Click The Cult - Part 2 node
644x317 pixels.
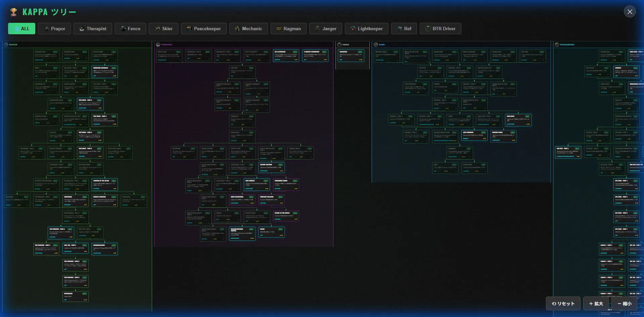(568, 152)
